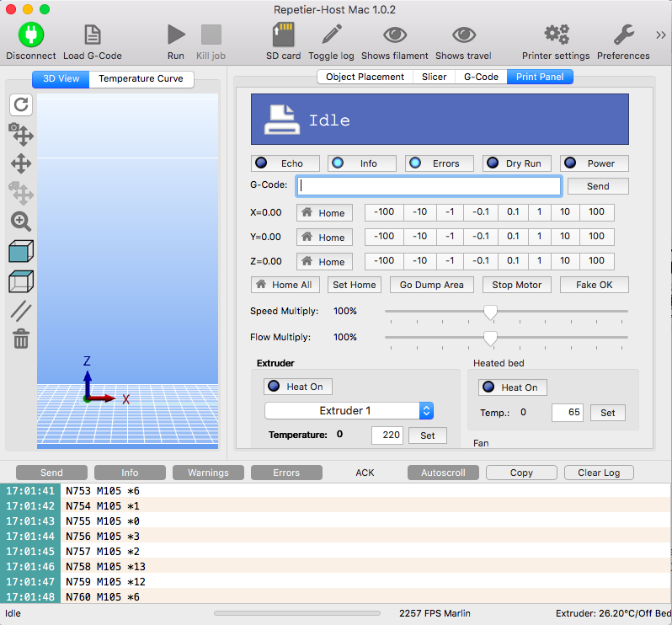Toggle the Send log filter
672x625 pixels.
(x=52, y=473)
